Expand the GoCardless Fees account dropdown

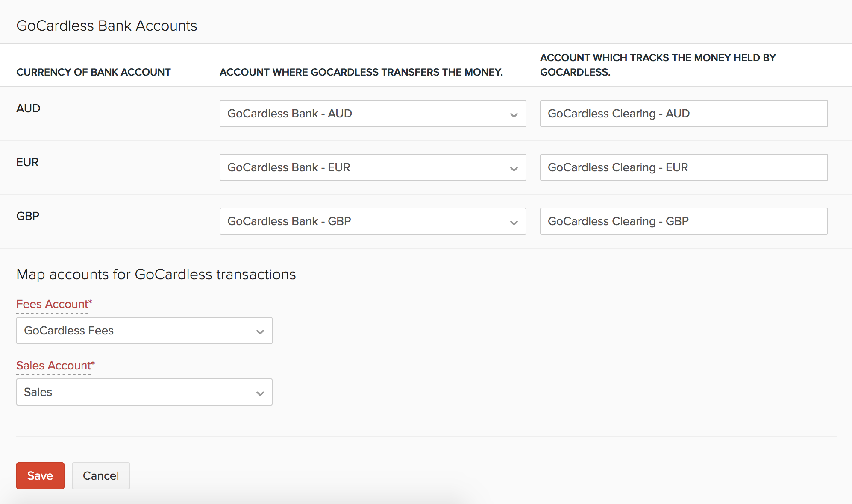[x=144, y=331]
